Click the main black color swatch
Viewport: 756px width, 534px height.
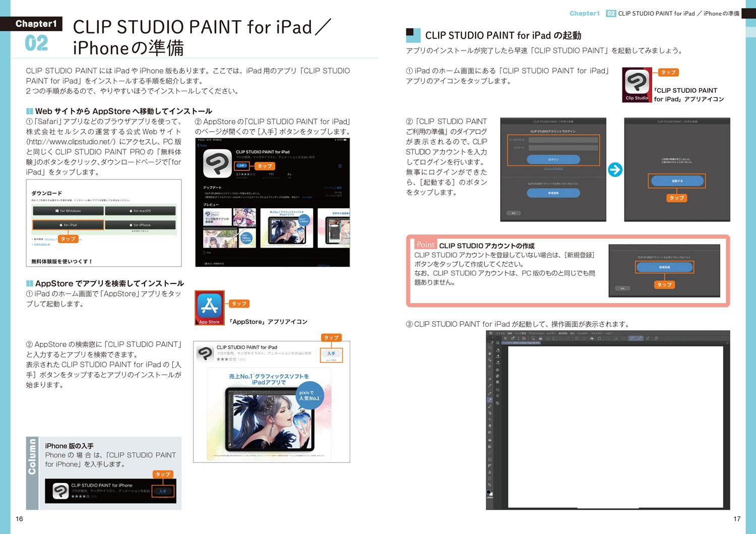pyautogui.click(x=488, y=492)
